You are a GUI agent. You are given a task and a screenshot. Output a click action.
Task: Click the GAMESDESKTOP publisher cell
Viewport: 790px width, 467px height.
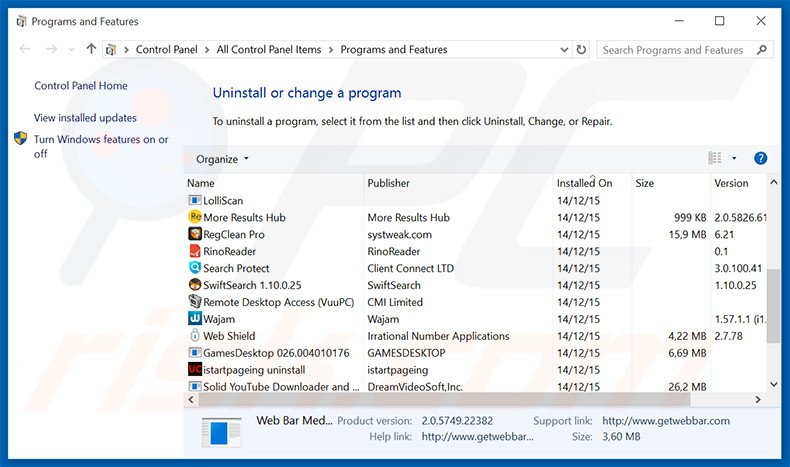click(406, 353)
